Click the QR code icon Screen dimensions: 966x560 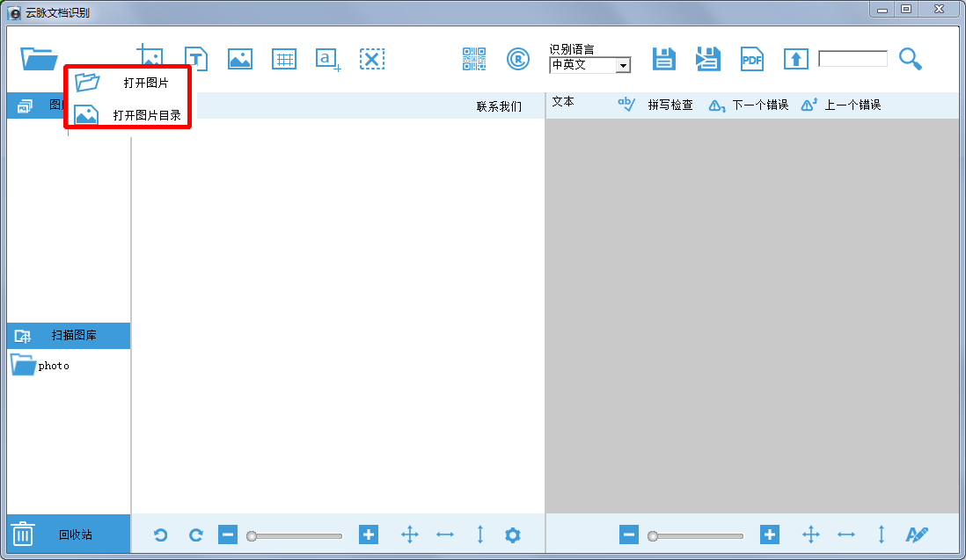[473, 59]
